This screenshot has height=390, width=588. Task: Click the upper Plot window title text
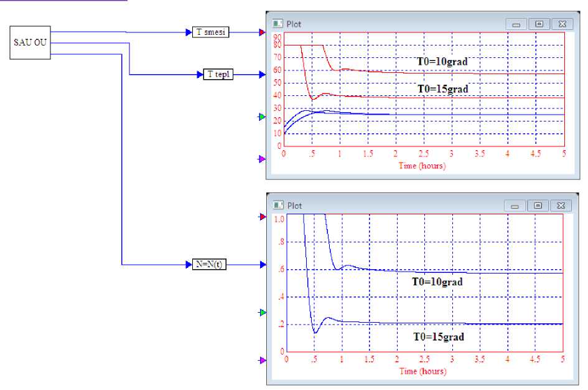pos(294,24)
